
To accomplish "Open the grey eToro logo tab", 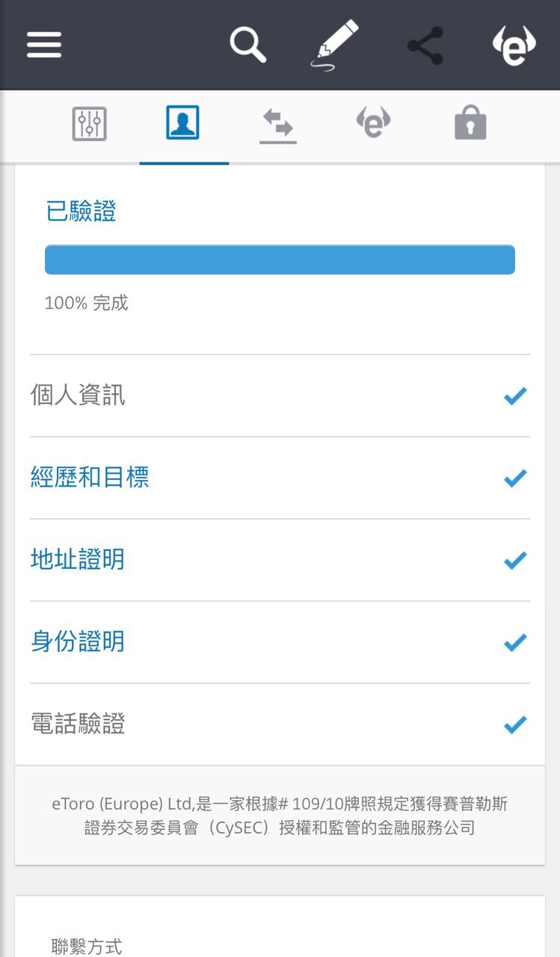I will [x=373, y=123].
